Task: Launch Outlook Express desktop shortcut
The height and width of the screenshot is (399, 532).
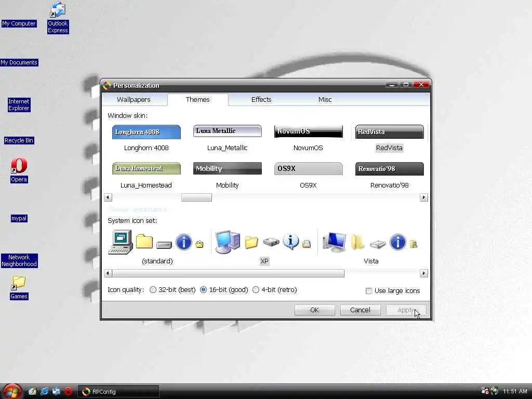Action: point(58,18)
